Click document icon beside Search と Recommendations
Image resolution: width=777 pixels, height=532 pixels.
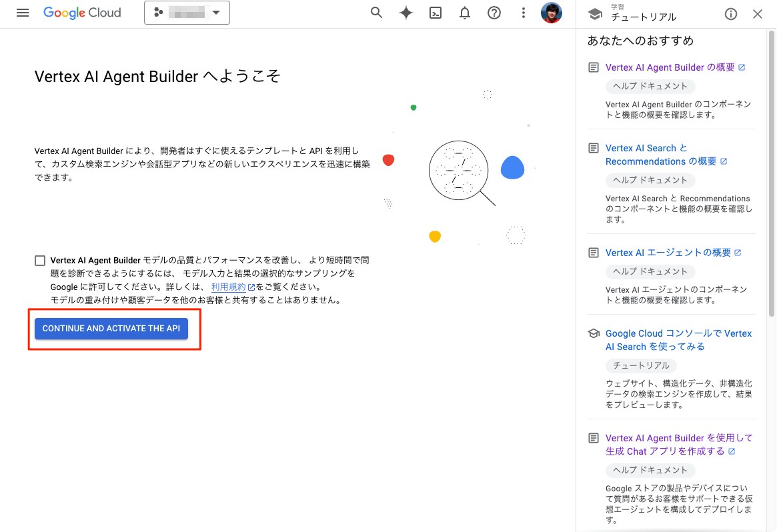coord(593,148)
